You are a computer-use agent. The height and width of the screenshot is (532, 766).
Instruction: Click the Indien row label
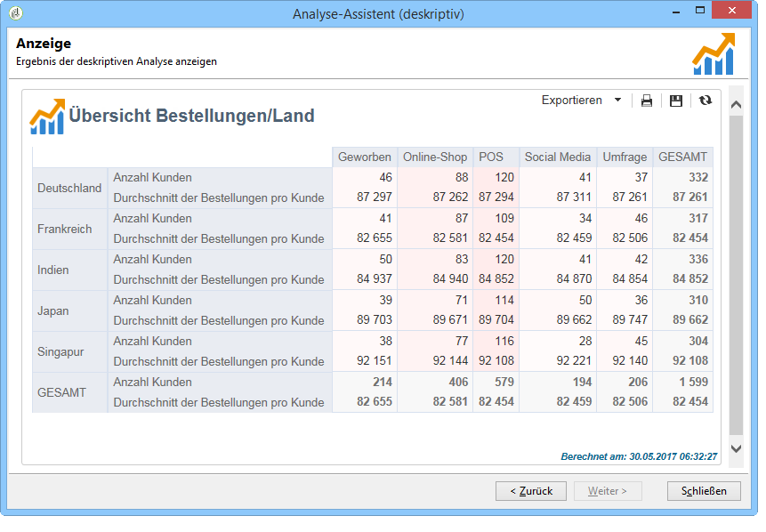(52, 270)
